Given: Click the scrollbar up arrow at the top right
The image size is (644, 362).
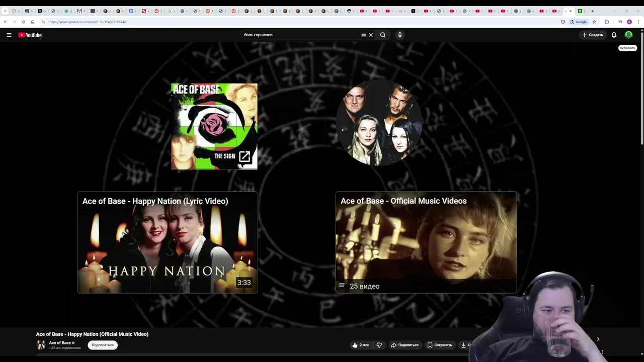Looking at the screenshot, I should pos(642,31).
